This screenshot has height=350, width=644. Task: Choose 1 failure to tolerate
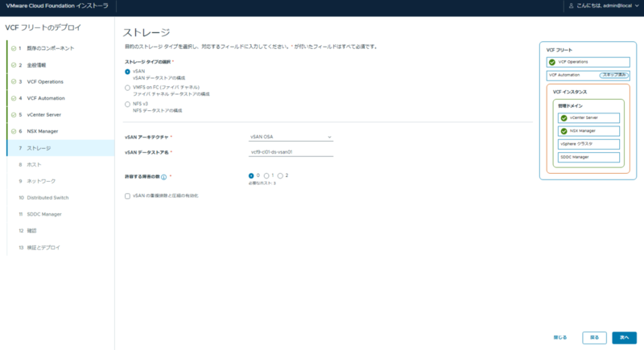[x=266, y=175]
